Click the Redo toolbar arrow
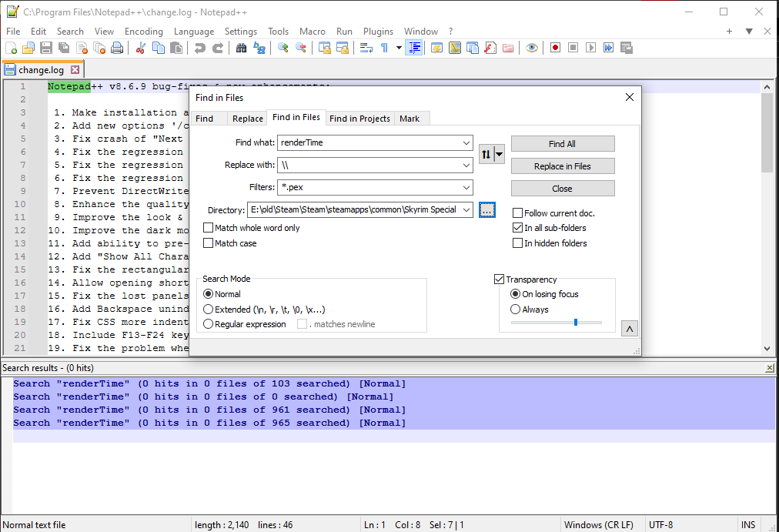 tap(218, 48)
